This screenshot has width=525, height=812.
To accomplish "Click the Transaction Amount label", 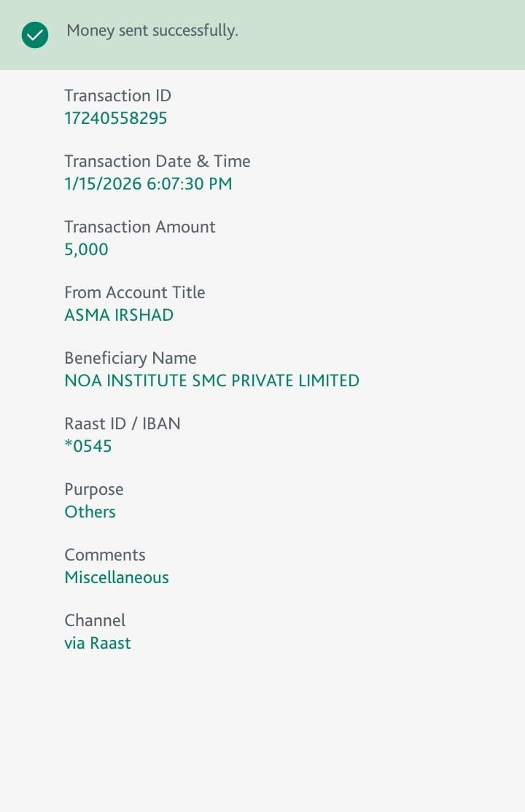I will click(139, 227).
